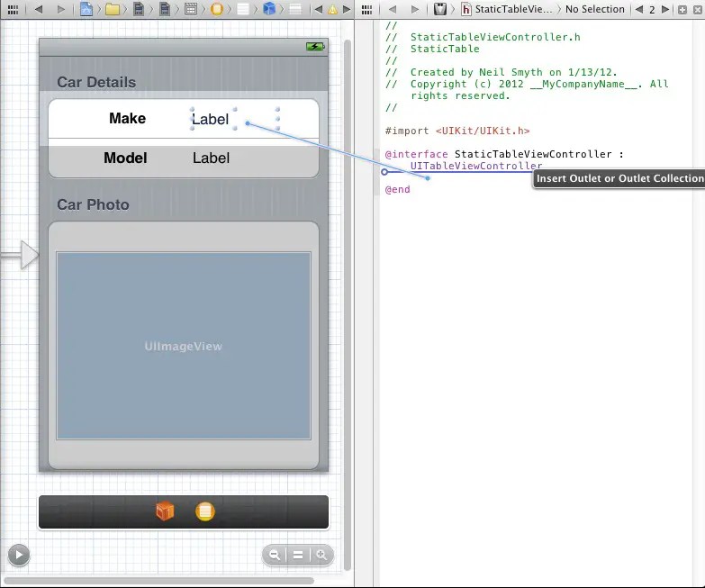Select the first storyboard file icon
This screenshot has width=705, height=588.
(x=139, y=9)
